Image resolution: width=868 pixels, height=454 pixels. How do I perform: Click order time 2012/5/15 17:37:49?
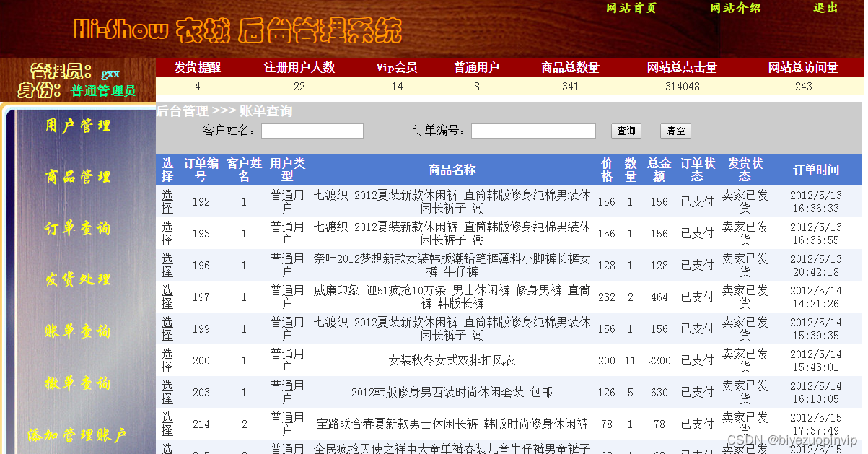(816, 424)
